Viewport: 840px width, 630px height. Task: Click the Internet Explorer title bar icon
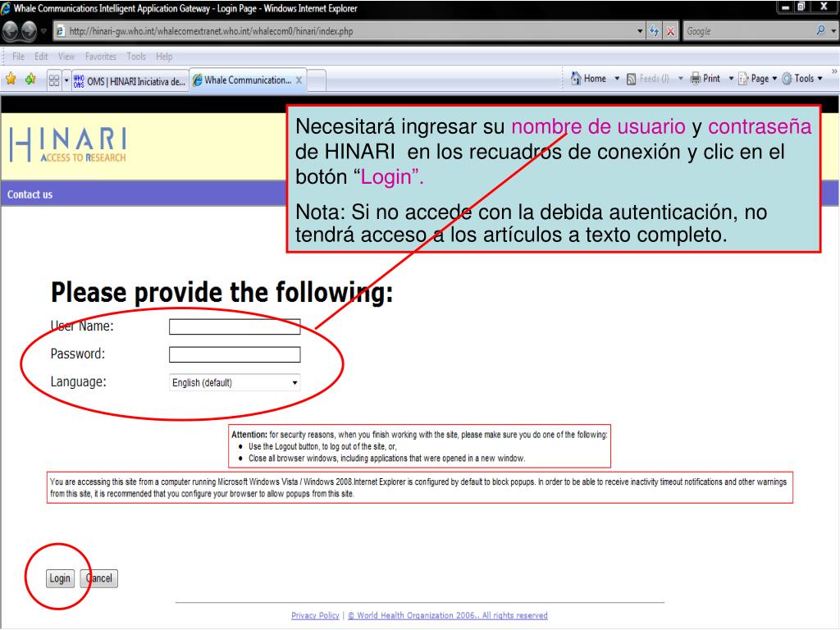[x=6, y=8]
